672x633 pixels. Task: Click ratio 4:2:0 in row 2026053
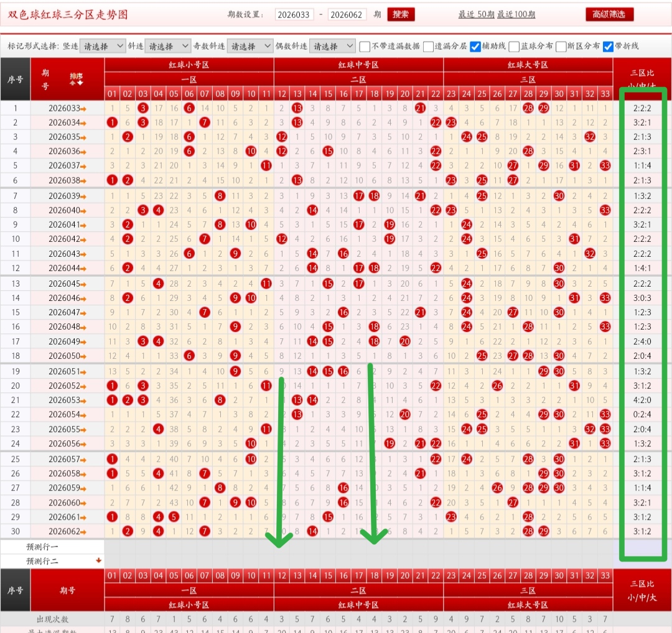642,400
